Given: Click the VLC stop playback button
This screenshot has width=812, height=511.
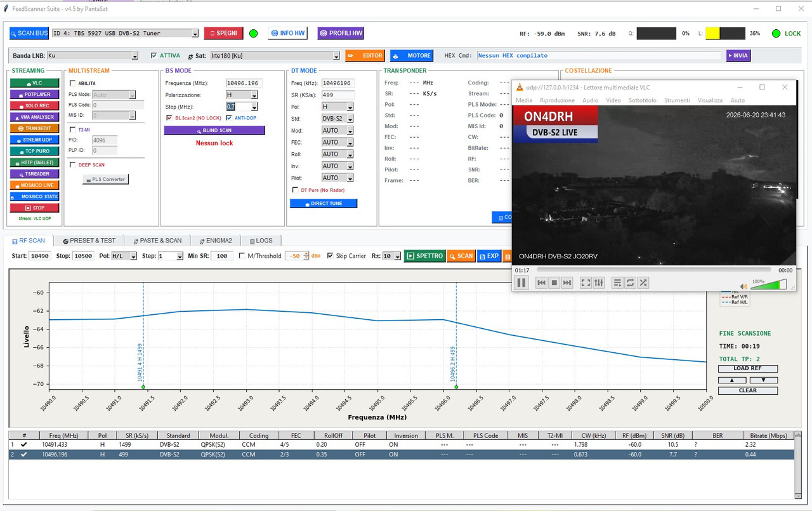Looking at the screenshot, I should (x=554, y=282).
